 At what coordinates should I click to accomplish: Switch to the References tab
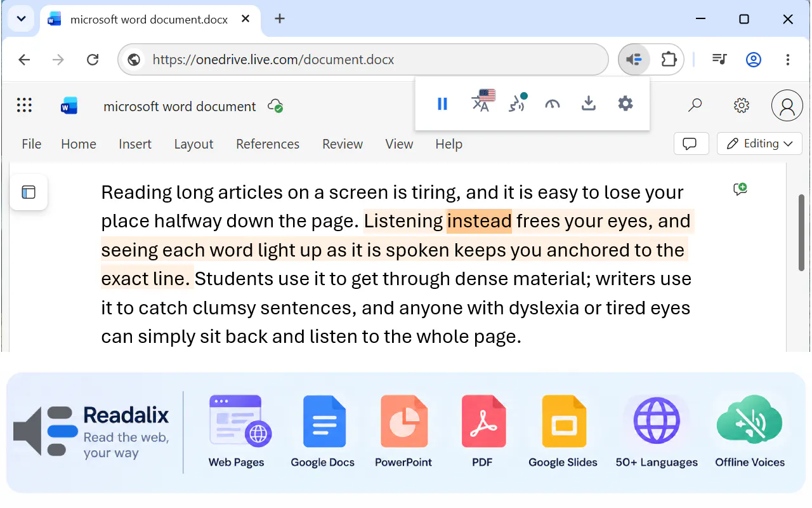tap(268, 144)
